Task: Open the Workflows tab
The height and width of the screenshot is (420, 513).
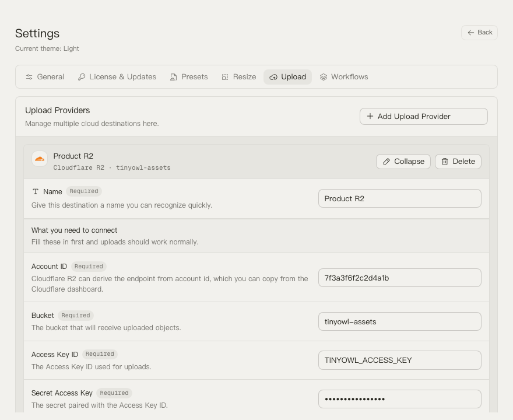Action: point(344,77)
